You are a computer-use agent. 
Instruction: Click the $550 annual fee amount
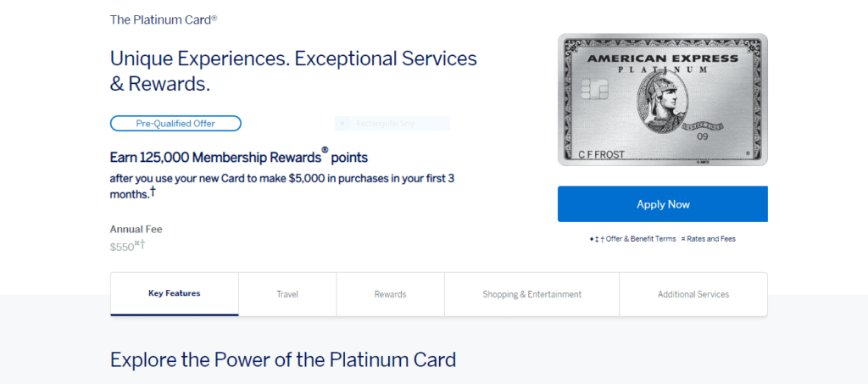pos(122,247)
